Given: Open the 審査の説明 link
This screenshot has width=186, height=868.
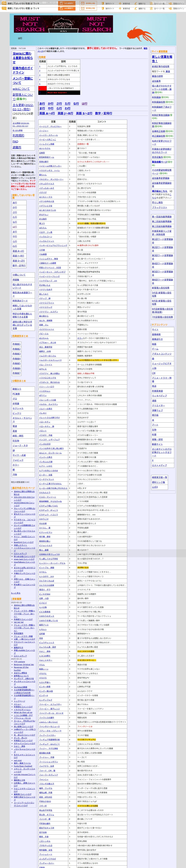Looking at the screenshot, I should [157, 76].
